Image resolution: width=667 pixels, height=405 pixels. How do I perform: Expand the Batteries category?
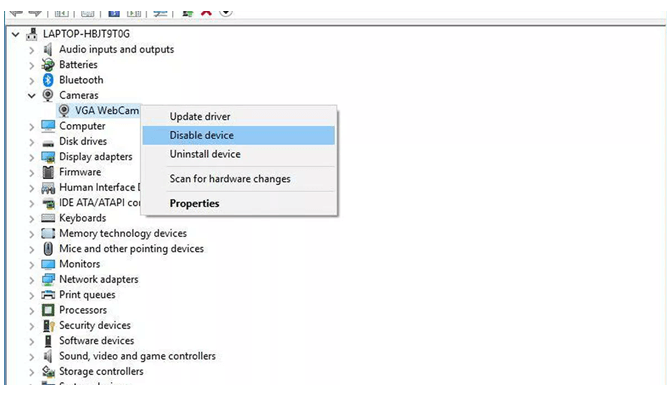click(x=31, y=66)
